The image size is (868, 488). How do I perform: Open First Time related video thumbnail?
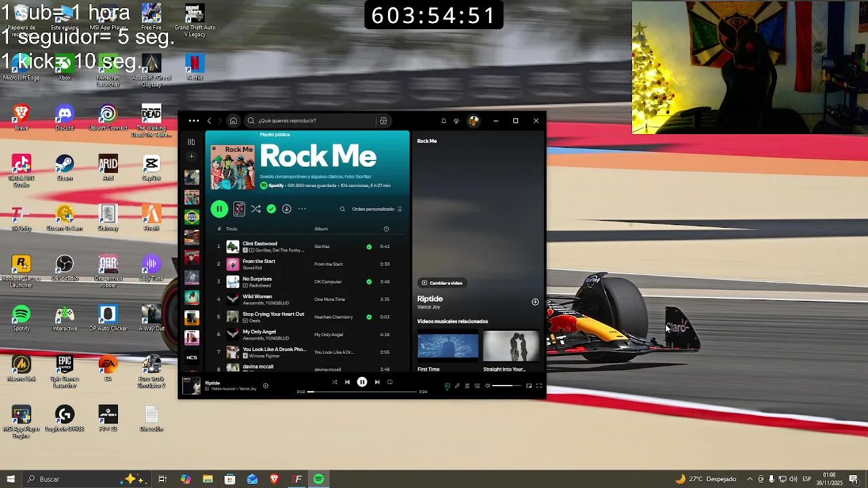pos(448,346)
